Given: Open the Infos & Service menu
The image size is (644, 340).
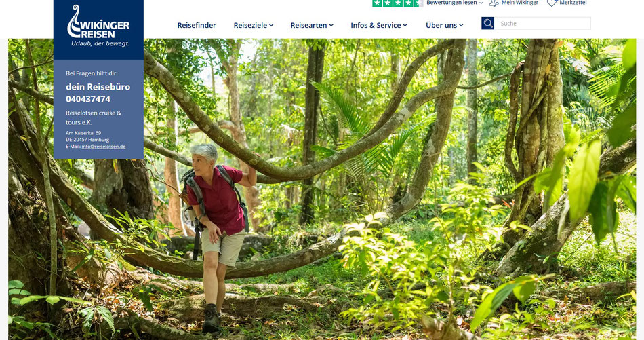Looking at the screenshot, I should pyautogui.click(x=379, y=26).
